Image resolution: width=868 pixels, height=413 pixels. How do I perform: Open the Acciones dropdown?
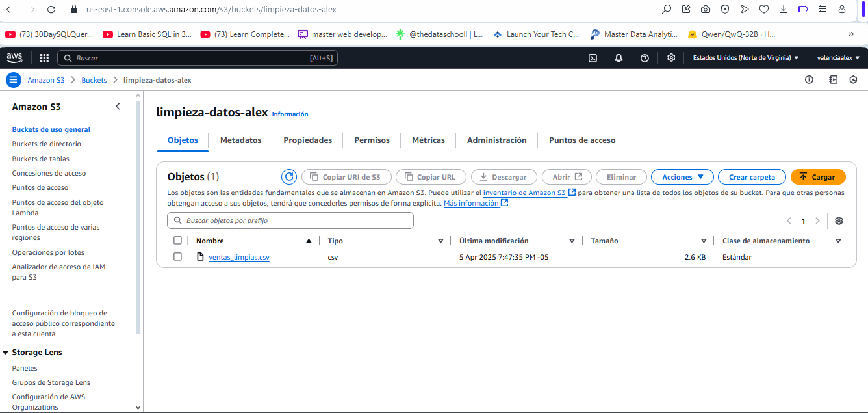(682, 177)
